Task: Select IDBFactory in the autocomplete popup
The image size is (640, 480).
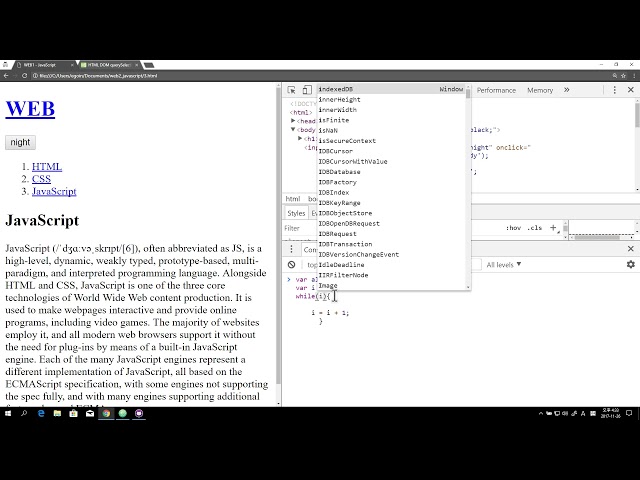Action: click(x=391, y=182)
